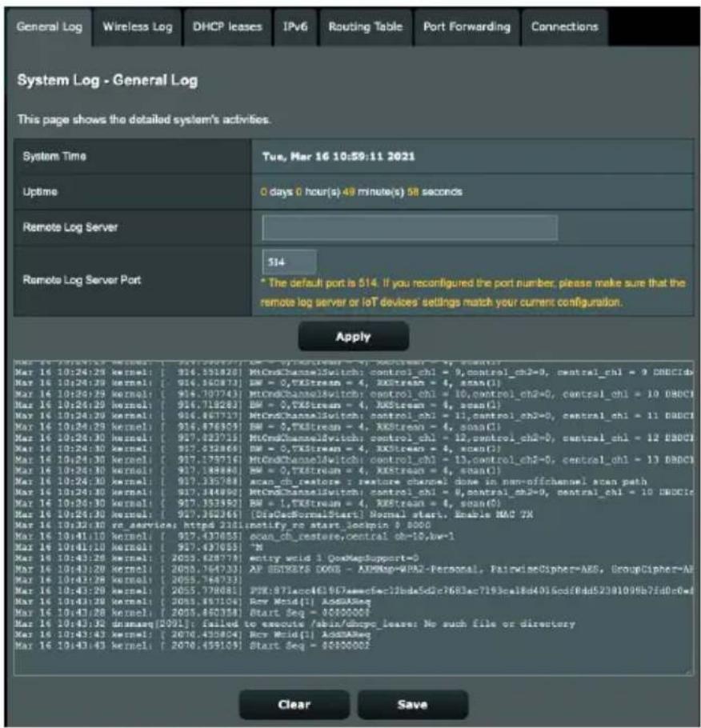
Task: Click the Remote Log Server input field
Action: (x=409, y=227)
